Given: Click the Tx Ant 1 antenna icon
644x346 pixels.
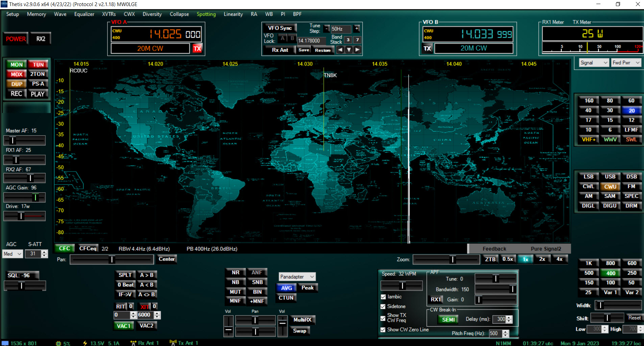Looking at the screenshot, I should click(x=173, y=343).
